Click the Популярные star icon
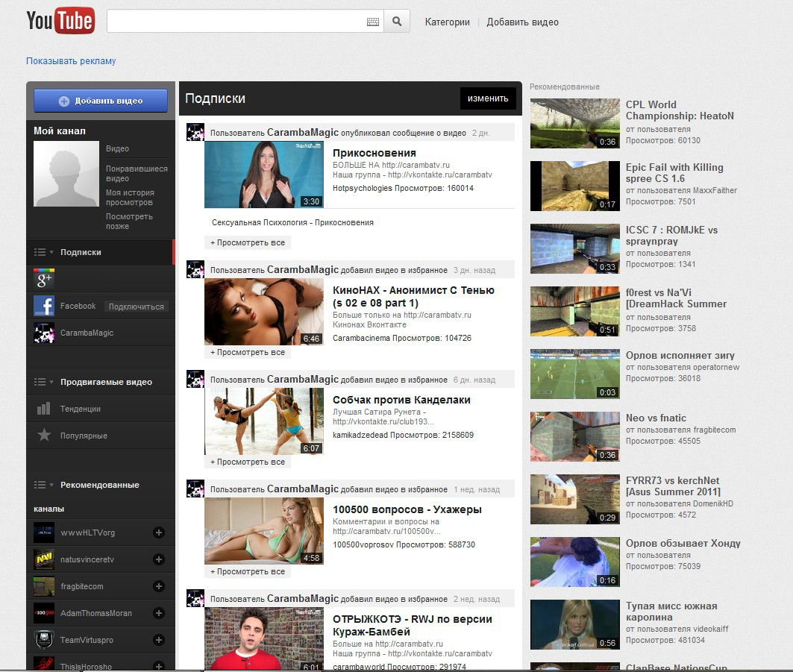The image size is (793, 672). click(44, 436)
